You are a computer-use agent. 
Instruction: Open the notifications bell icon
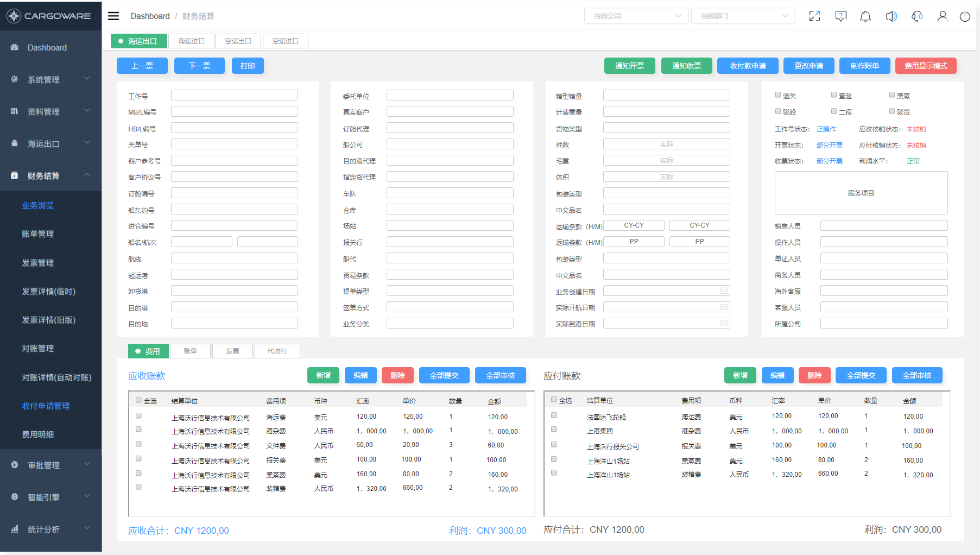(865, 16)
